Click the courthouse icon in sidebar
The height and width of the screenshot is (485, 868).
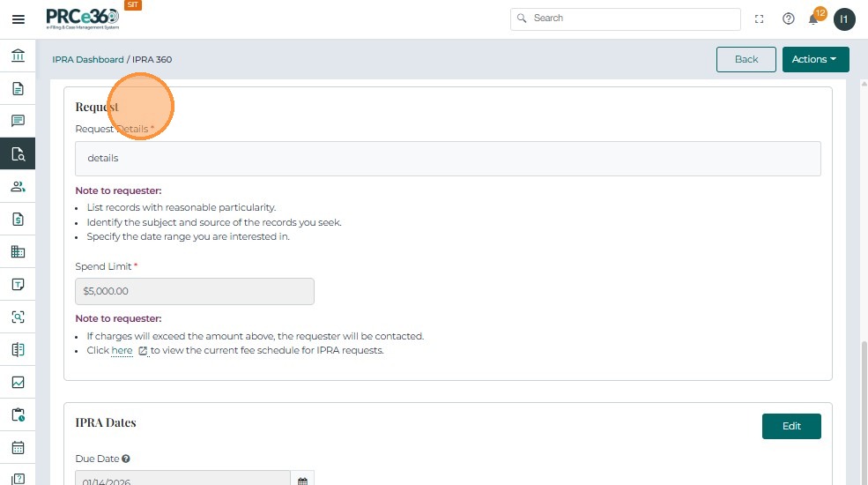tap(18, 56)
